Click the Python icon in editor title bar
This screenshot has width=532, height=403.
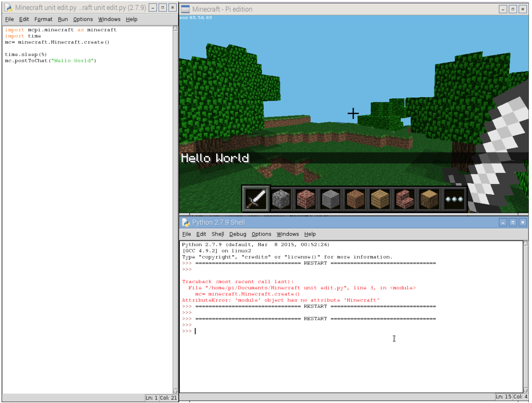(8, 8)
